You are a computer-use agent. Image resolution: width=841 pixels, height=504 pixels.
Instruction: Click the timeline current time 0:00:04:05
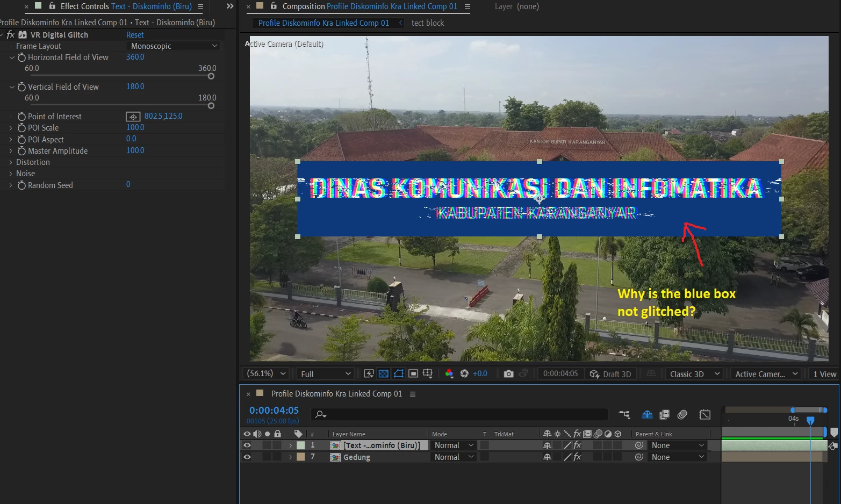(x=274, y=411)
